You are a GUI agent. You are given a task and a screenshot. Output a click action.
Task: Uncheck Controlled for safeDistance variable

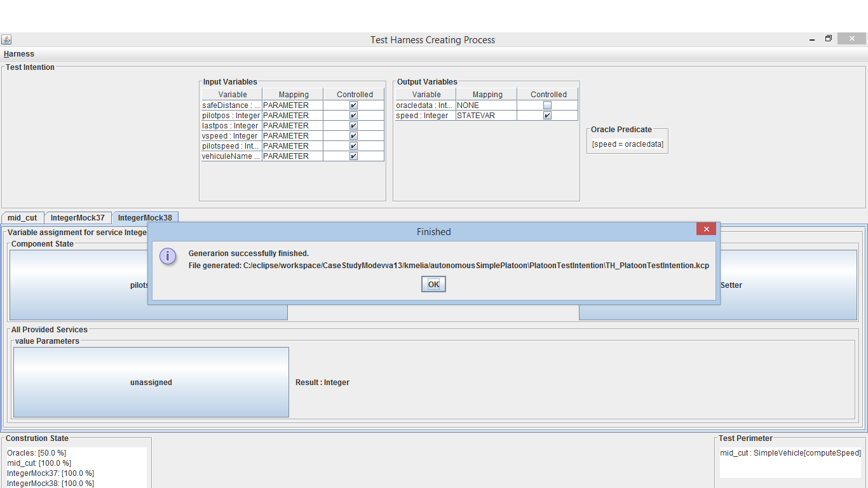click(x=353, y=105)
